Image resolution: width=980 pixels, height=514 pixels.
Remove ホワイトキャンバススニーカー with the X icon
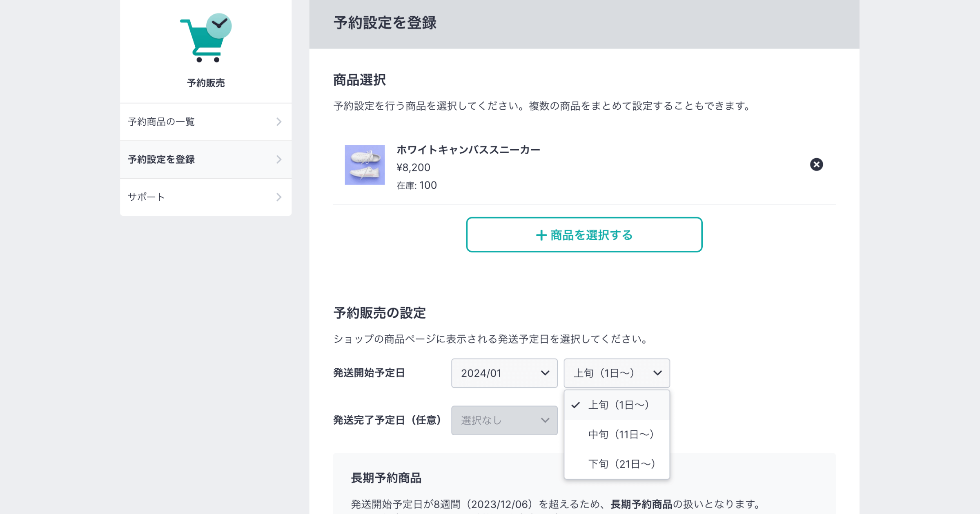pos(816,164)
